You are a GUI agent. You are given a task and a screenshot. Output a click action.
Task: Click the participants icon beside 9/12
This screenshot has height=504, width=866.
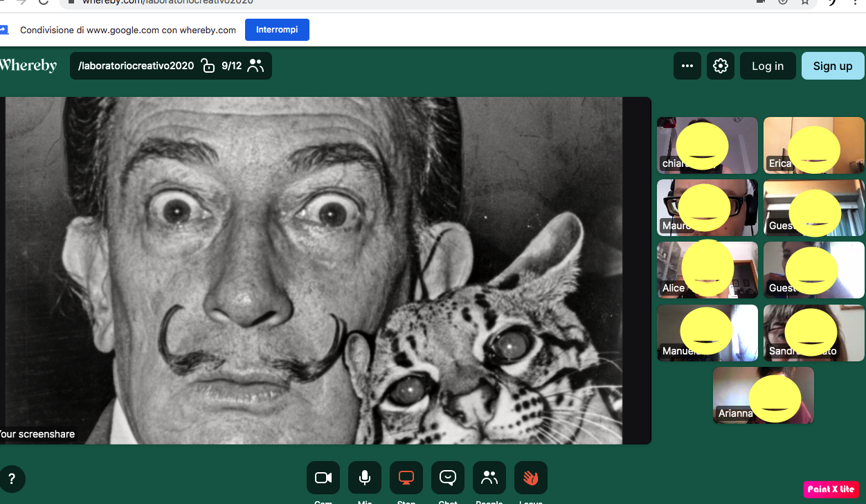255,66
